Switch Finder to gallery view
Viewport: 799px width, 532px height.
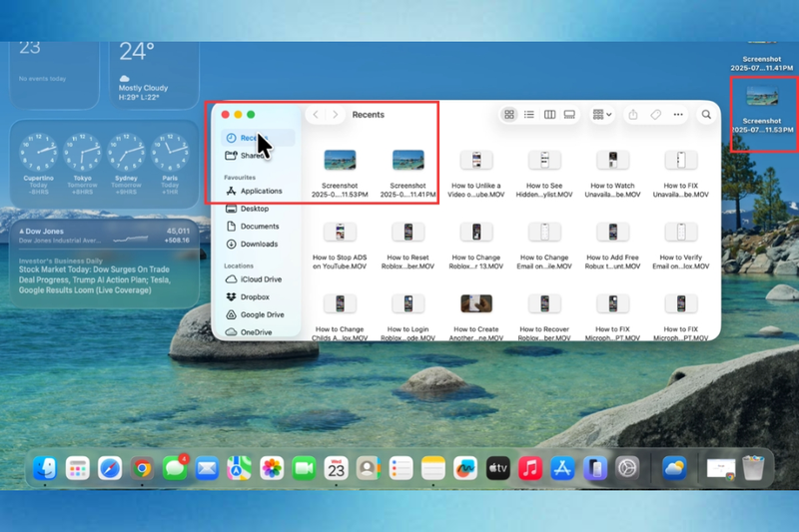coord(569,115)
